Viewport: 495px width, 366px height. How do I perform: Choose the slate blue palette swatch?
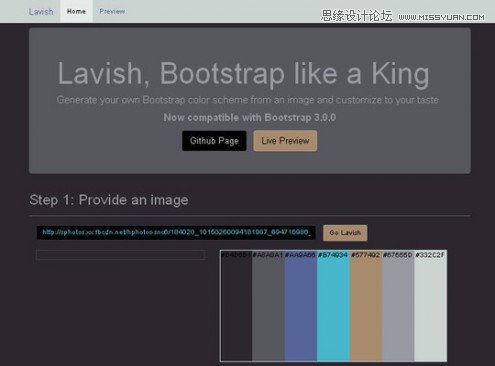pyautogui.click(x=300, y=306)
